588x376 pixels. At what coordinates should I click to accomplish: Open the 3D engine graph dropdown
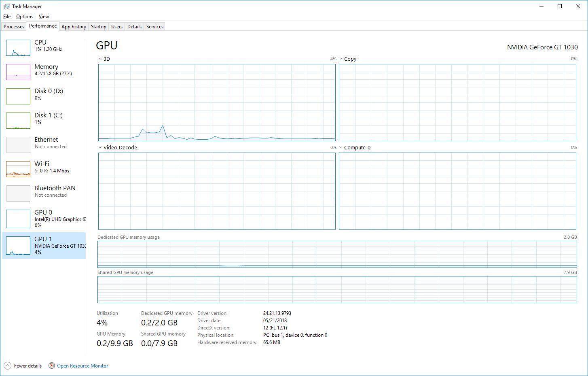pos(100,59)
